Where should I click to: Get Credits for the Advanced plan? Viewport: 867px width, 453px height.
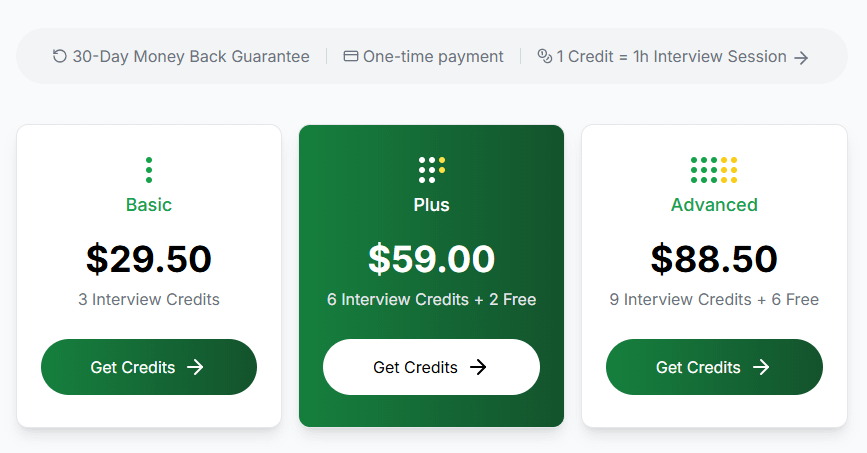[x=714, y=367]
